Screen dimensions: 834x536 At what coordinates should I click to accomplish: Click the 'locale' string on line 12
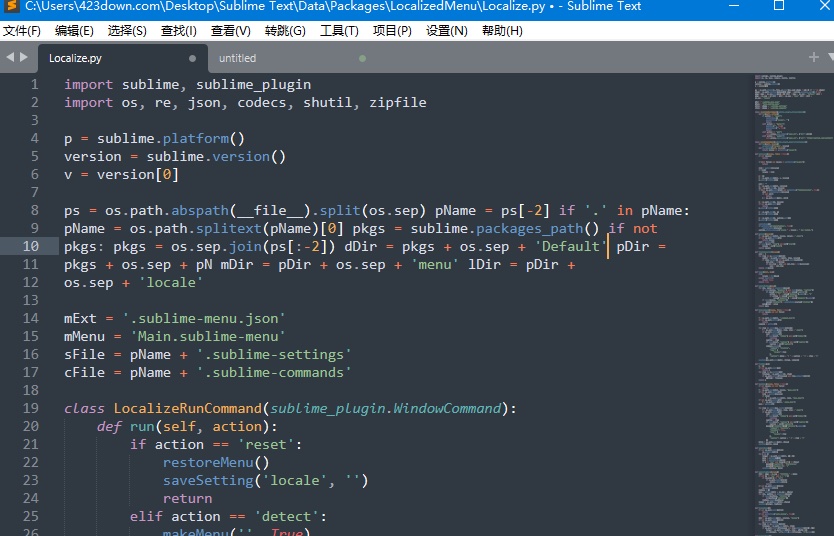(171, 282)
